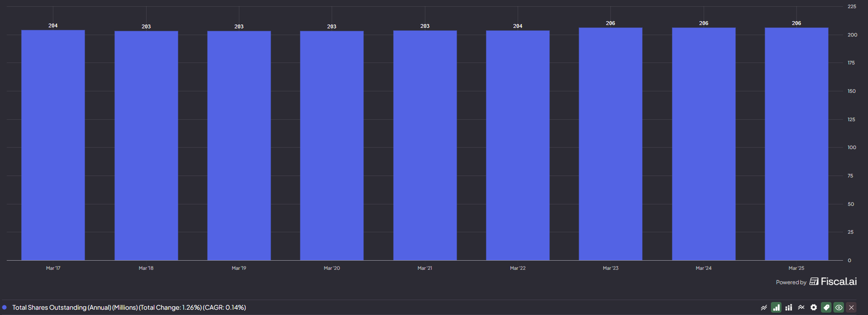Click the Mar '23 bar
Viewport: 868px width, 315px height.
click(610, 144)
